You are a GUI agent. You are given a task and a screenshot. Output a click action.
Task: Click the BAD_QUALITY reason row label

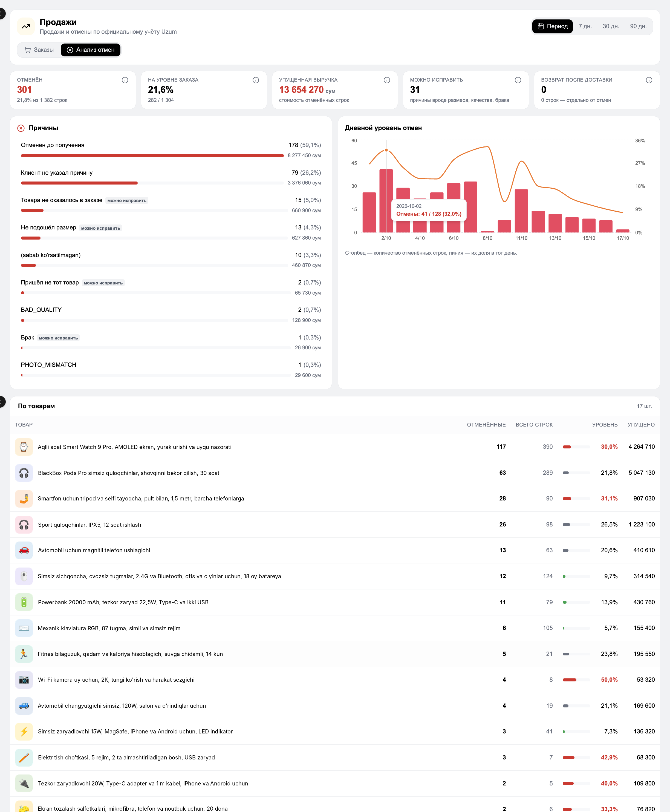pyautogui.click(x=41, y=310)
